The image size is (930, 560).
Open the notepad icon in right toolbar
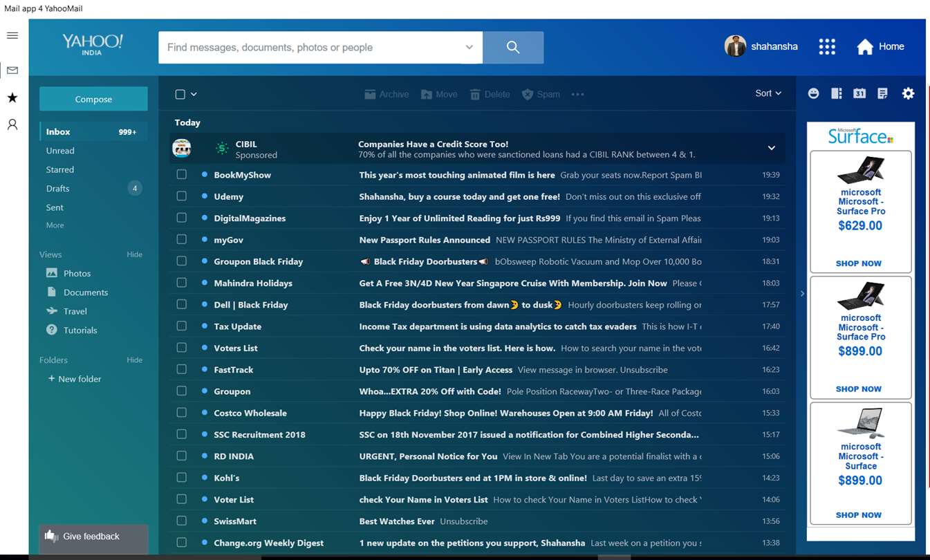pyautogui.click(x=882, y=93)
